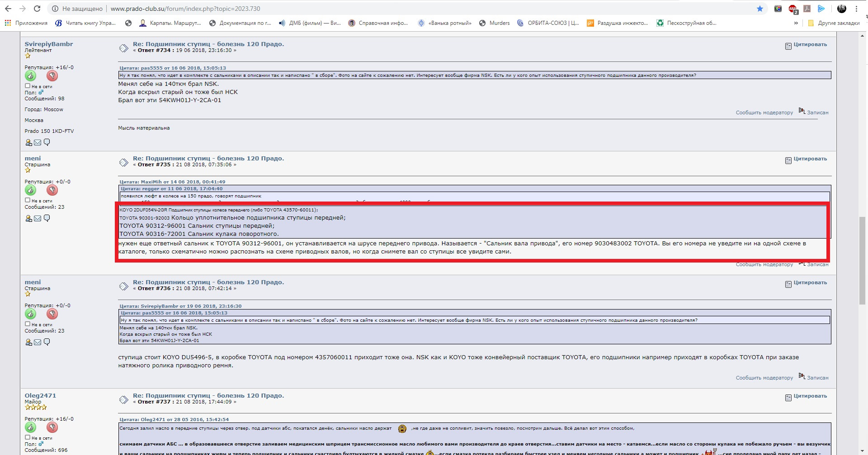Click the Adobe Acrobat extension icon
The width and height of the screenshot is (868, 455).
[807, 9]
